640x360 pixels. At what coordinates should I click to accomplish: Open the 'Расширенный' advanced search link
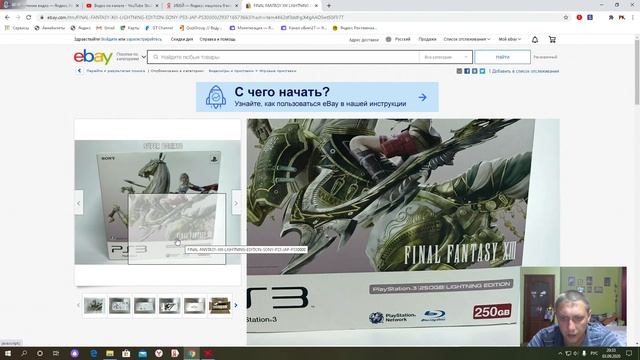(545, 57)
